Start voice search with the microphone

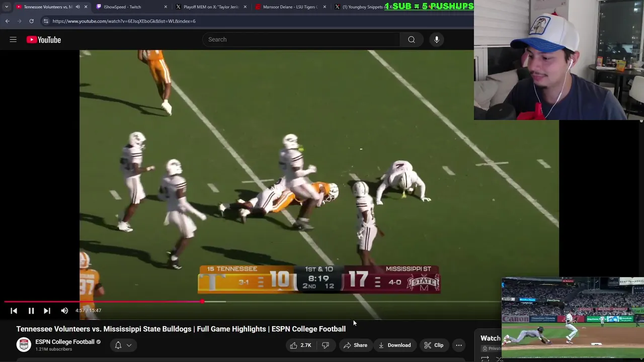pos(437,39)
